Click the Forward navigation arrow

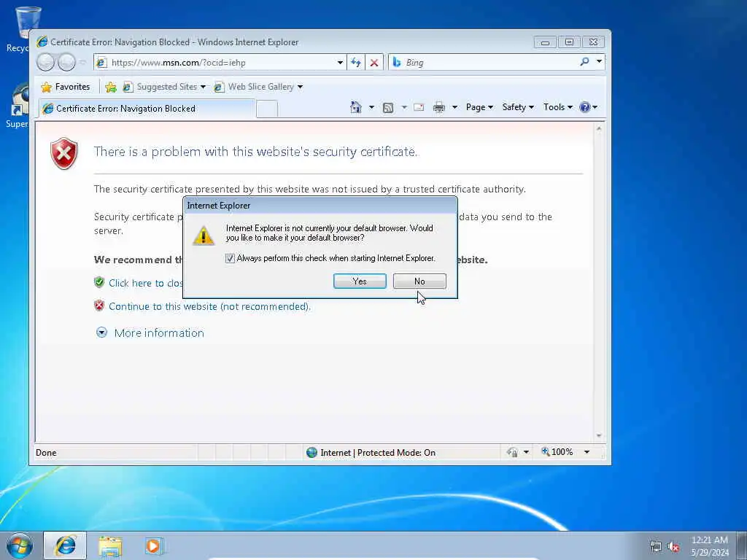point(66,63)
